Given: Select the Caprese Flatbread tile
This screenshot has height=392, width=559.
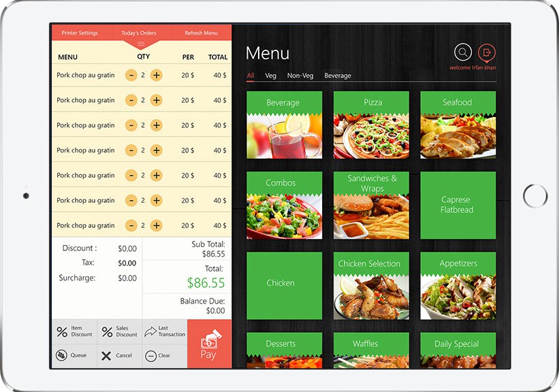Looking at the screenshot, I should click(458, 206).
